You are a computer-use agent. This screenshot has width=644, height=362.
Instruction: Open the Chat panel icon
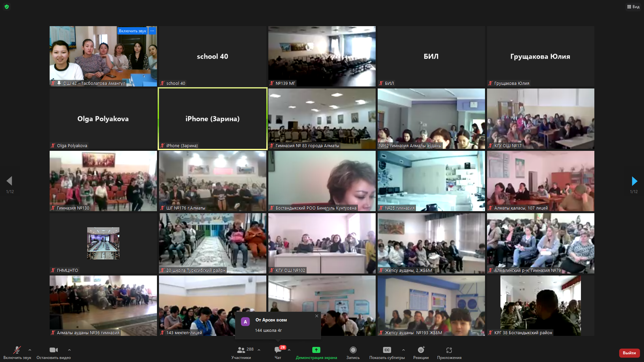tap(278, 350)
